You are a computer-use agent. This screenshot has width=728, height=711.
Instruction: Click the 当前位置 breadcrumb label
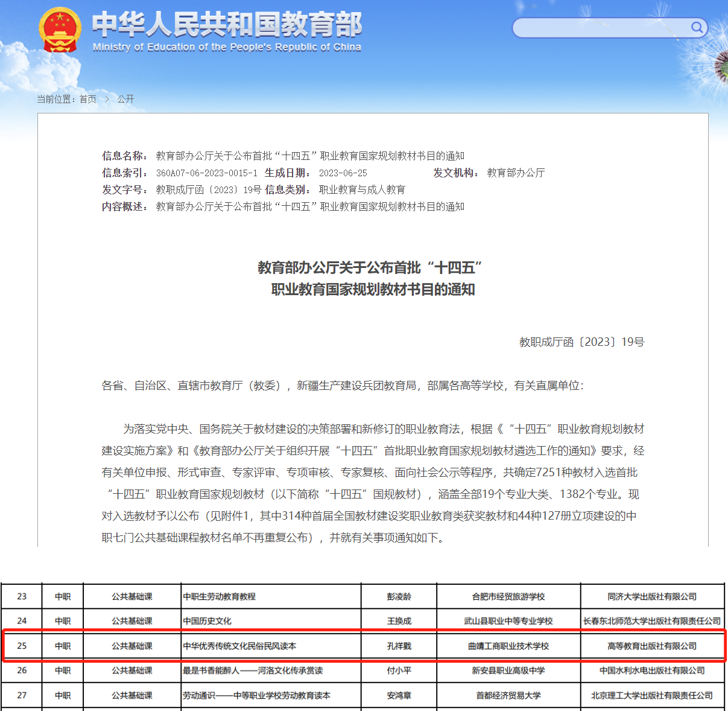tap(55, 100)
